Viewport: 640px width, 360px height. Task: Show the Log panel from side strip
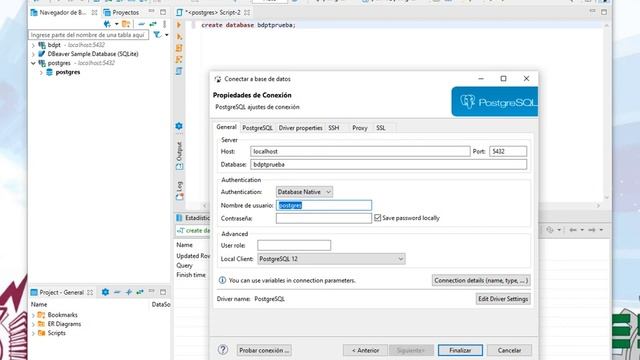[x=179, y=191]
